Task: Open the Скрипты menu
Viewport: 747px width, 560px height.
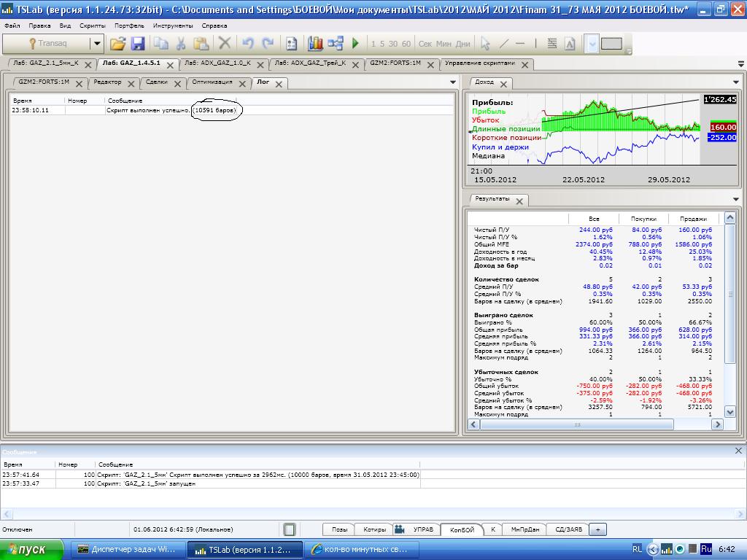Action: click(x=92, y=26)
